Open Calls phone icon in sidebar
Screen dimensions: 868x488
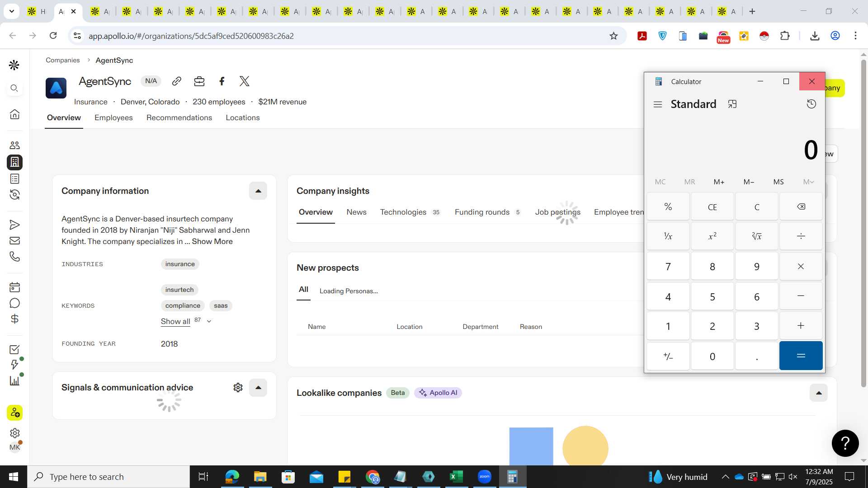click(14, 257)
